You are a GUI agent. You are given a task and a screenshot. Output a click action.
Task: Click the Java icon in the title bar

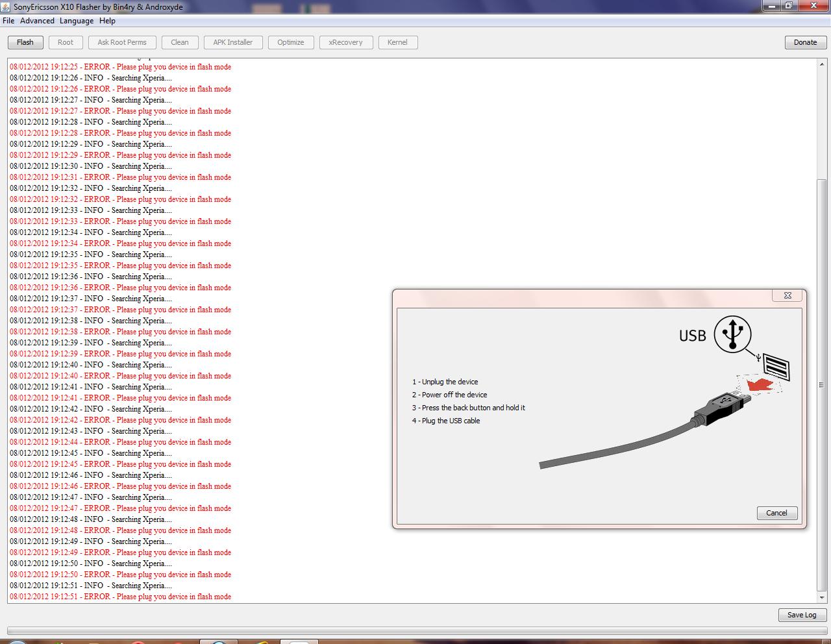point(6,6)
